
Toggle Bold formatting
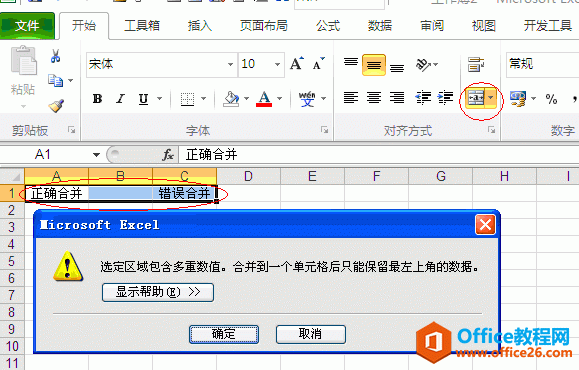tap(97, 99)
